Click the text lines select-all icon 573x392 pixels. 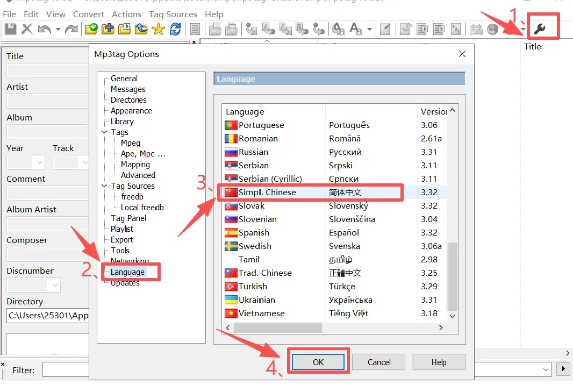coord(195,29)
